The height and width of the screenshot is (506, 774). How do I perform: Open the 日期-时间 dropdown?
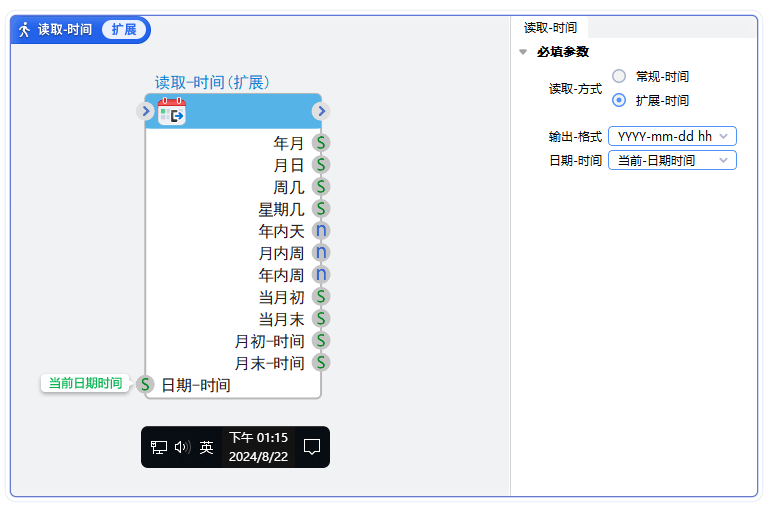coord(672,160)
